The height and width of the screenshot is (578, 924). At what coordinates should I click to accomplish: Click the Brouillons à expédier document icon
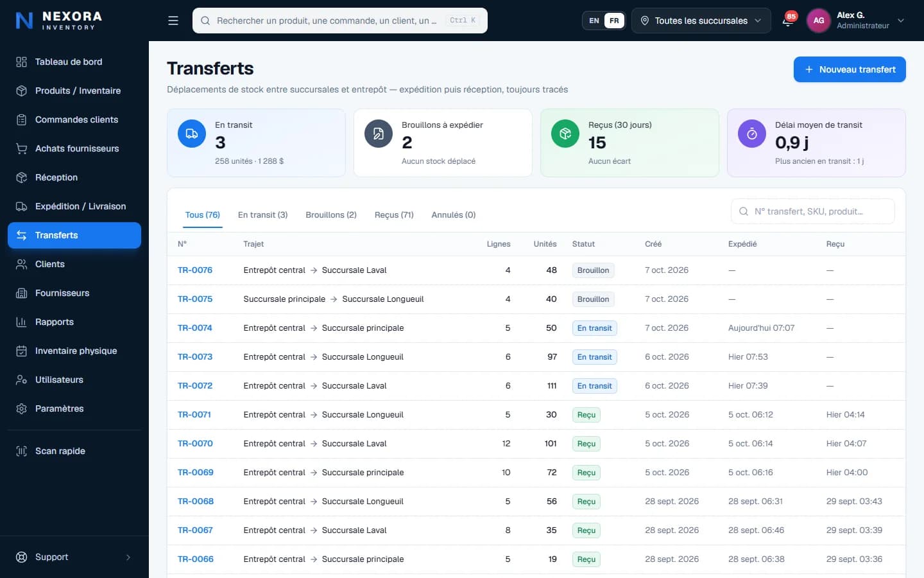(379, 134)
